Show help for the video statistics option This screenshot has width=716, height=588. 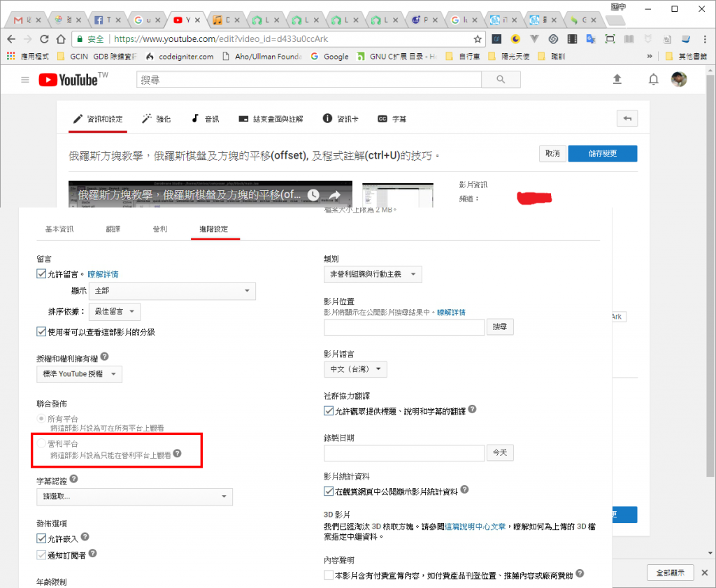[464, 489]
